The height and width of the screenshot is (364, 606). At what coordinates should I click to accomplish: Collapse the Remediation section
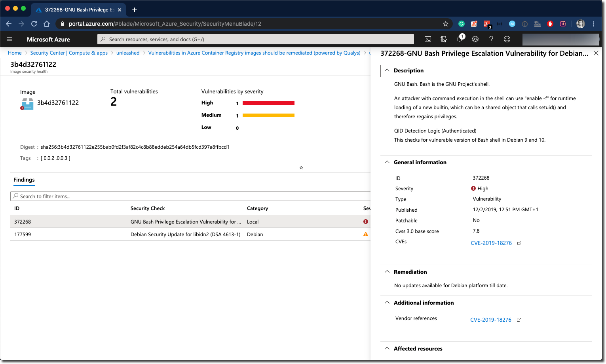point(387,272)
